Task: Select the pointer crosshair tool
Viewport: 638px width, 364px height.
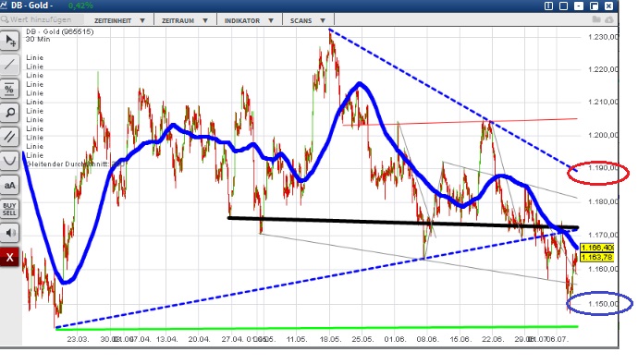Action: [10, 41]
